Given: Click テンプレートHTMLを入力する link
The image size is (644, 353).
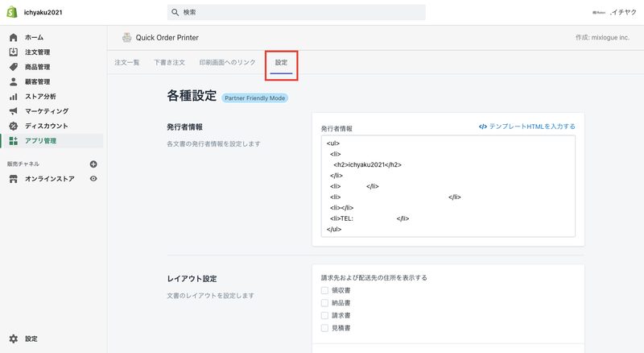Looking at the screenshot, I should tap(532, 127).
